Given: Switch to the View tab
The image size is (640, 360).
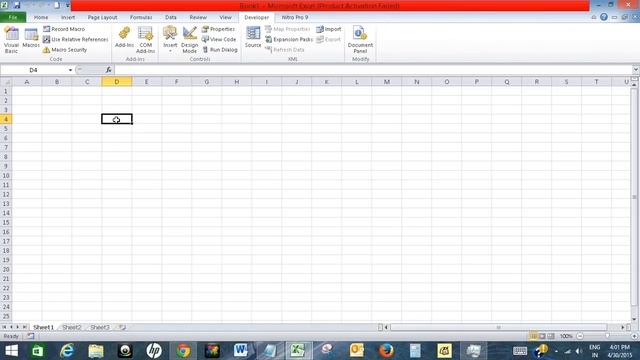Looking at the screenshot, I should click(225, 17).
